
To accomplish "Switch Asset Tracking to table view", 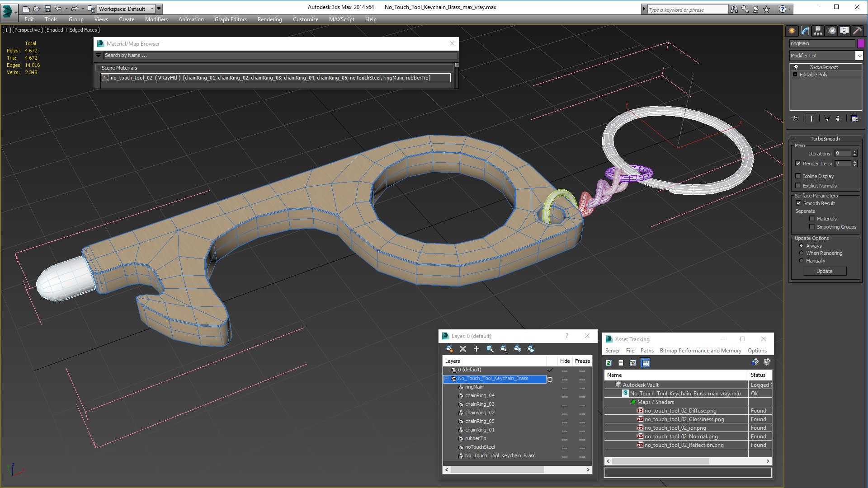I will [645, 363].
